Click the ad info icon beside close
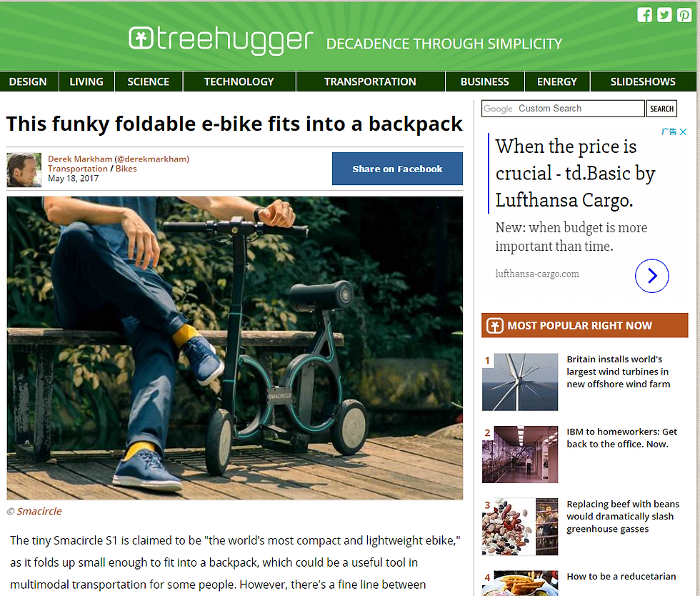The image size is (700, 596). (x=669, y=131)
